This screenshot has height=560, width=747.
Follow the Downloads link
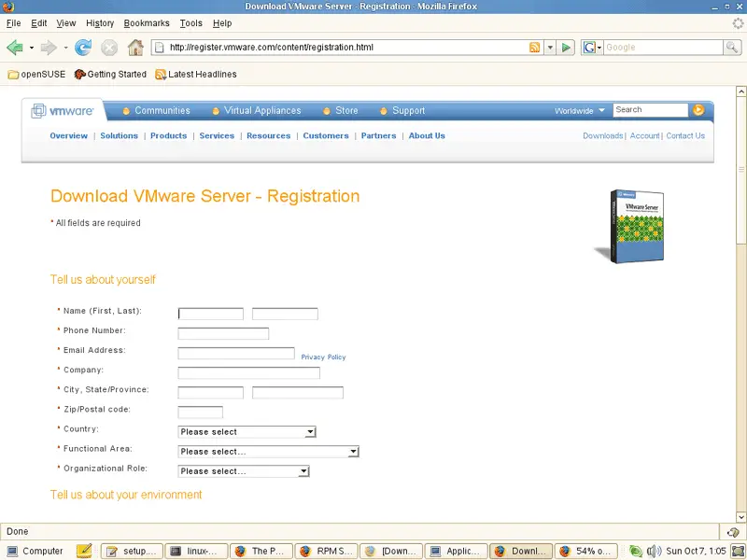point(602,135)
